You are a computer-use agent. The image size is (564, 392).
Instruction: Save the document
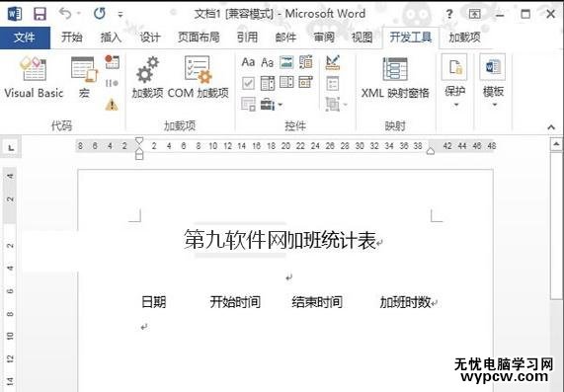coord(40,14)
